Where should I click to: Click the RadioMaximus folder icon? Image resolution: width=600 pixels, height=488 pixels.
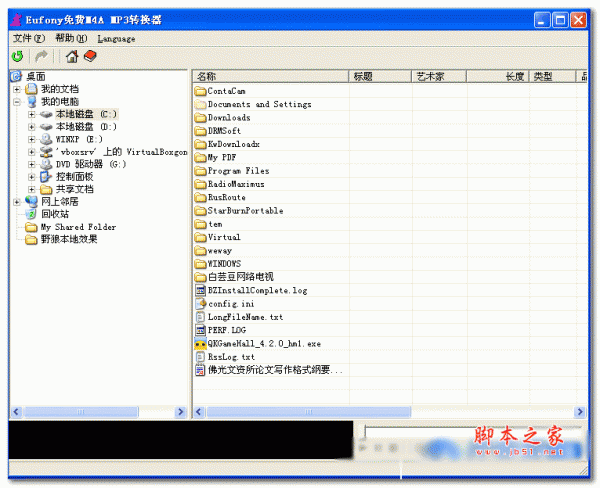point(200,184)
